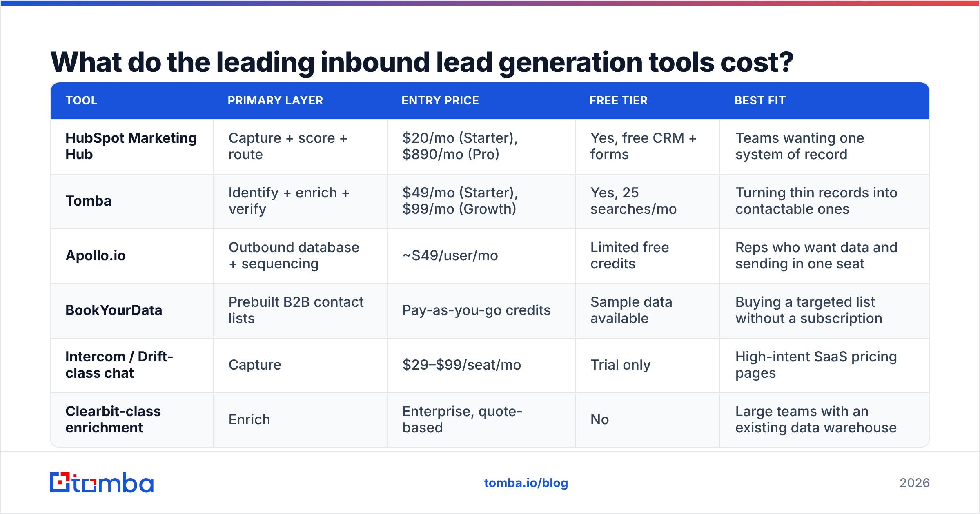This screenshot has width=980, height=514.
Task: Select the Tomba tool name cell
Action: tap(131, 201)
